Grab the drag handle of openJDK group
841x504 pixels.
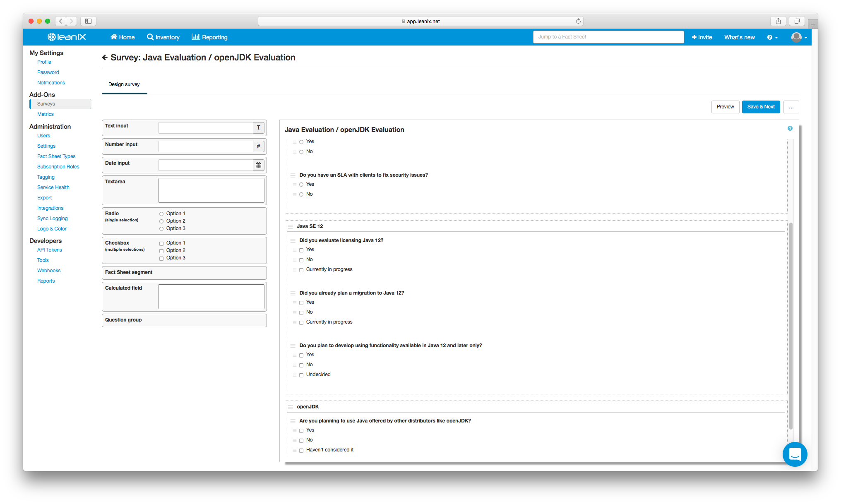tap(291, 407)
